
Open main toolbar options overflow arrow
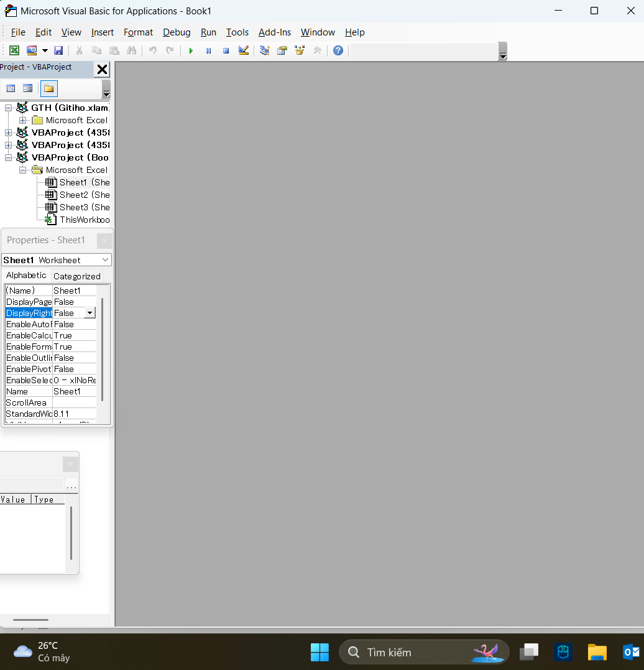(503, 52)
